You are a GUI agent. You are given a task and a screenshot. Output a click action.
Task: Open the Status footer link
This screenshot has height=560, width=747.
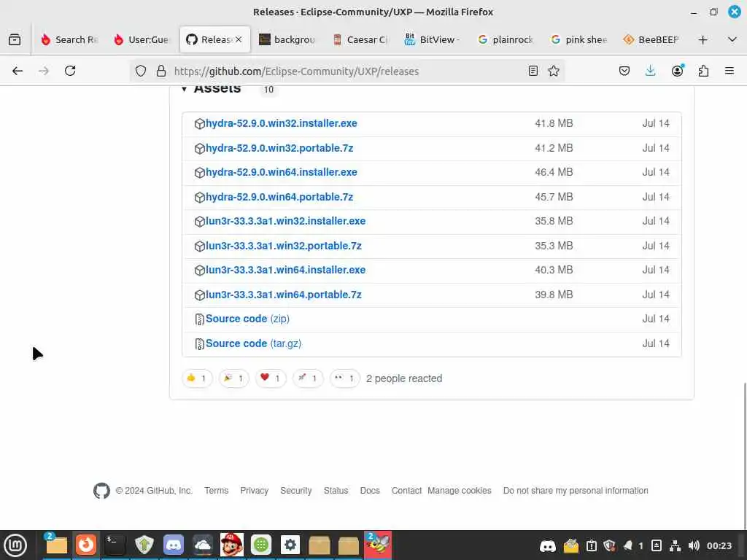[x=336, y=491]
